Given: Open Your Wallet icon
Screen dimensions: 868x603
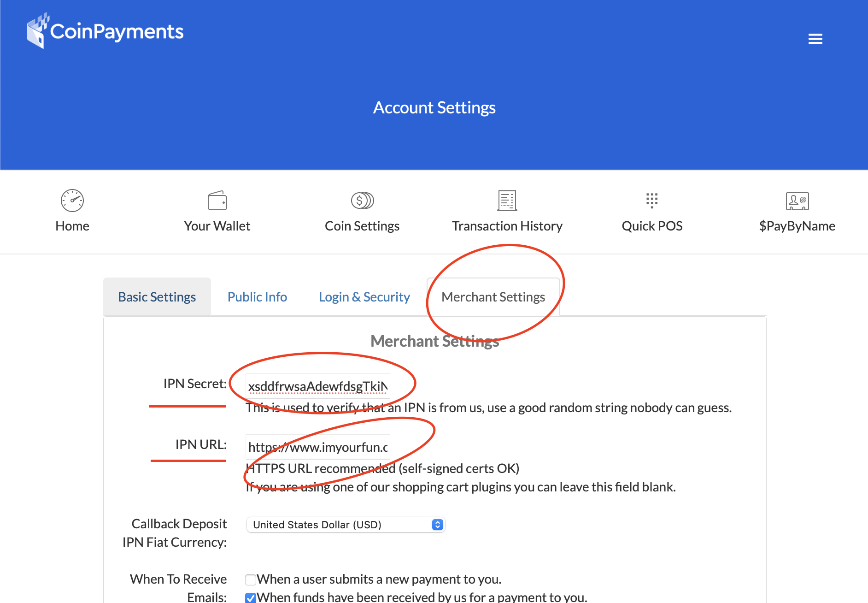Looking at the screenshot, I should [x=217, y=201].
